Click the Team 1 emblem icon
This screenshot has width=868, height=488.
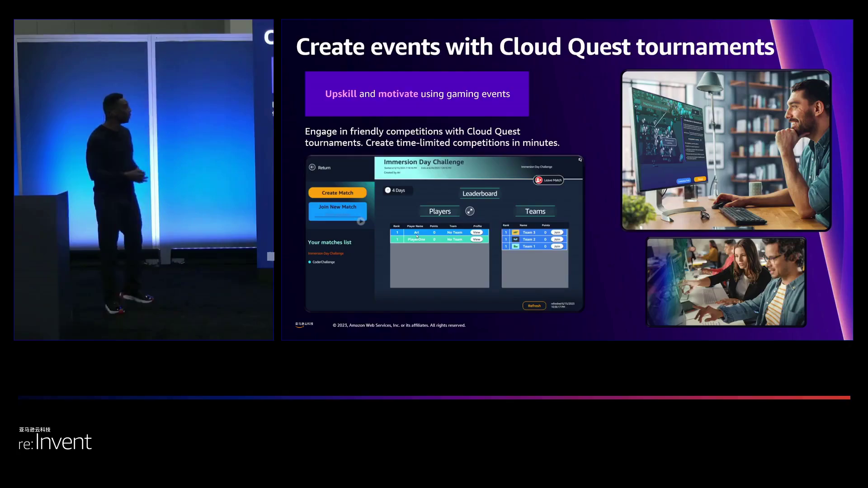(515, 246)
